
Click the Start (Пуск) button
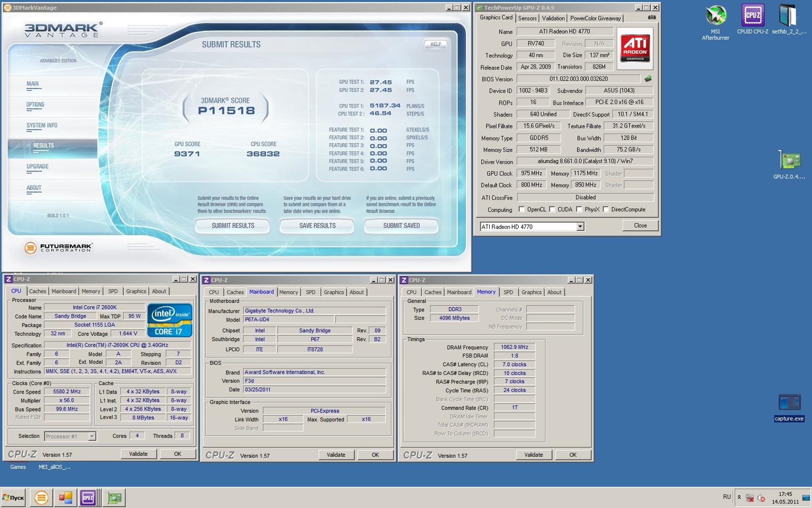13,498
